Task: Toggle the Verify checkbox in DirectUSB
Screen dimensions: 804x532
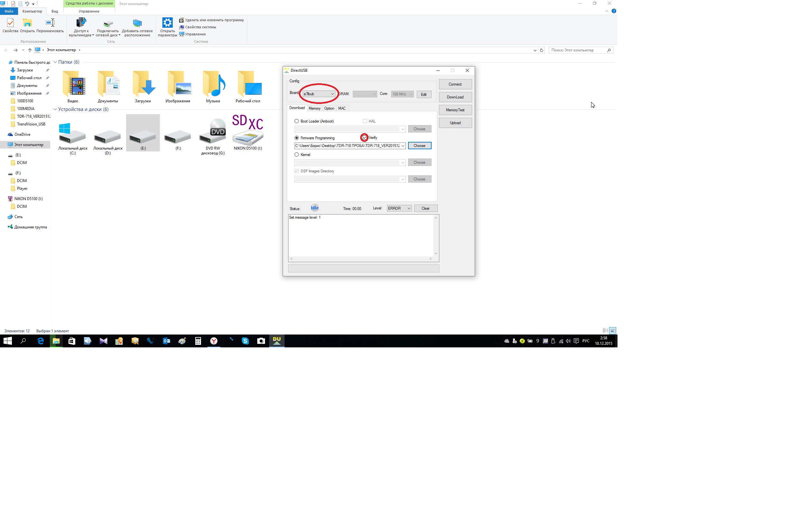Action: click(x=364, y=137)
